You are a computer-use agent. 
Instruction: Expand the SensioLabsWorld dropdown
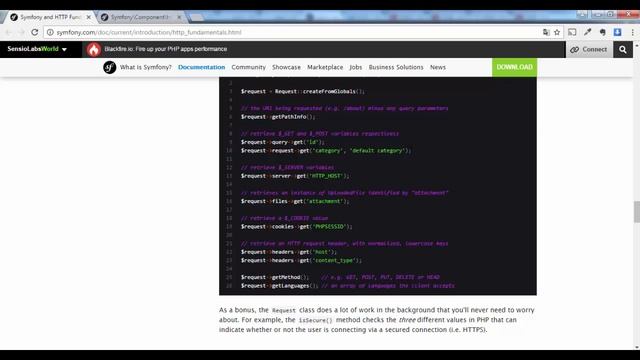click(x=37, y=49)
